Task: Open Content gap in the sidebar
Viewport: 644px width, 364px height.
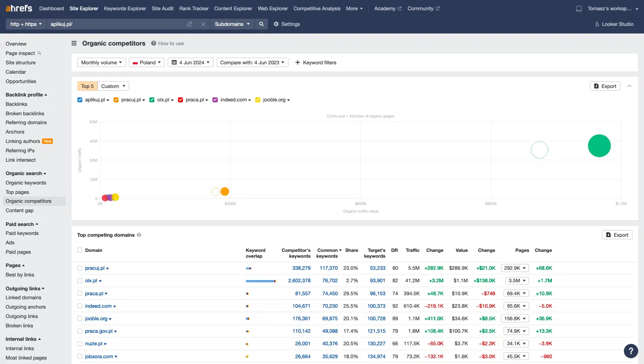Action: [20, 210]
